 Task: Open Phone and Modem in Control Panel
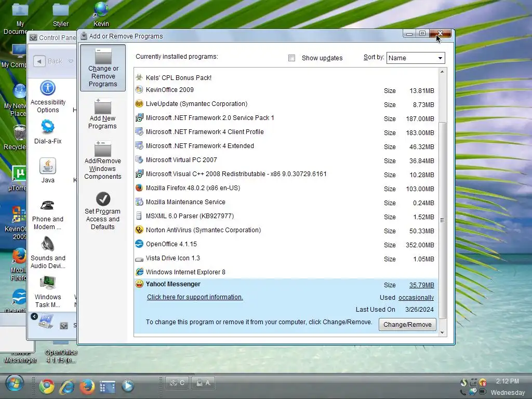point(48,215)
